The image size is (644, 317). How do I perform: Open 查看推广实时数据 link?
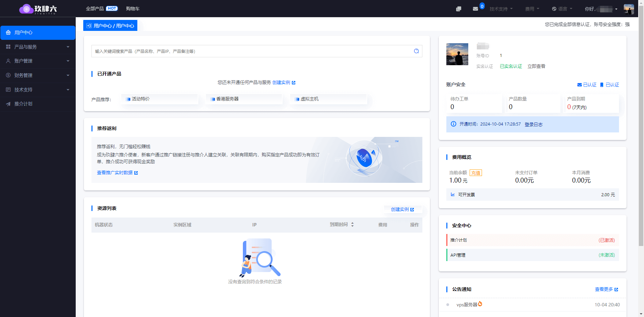point(117,173)
